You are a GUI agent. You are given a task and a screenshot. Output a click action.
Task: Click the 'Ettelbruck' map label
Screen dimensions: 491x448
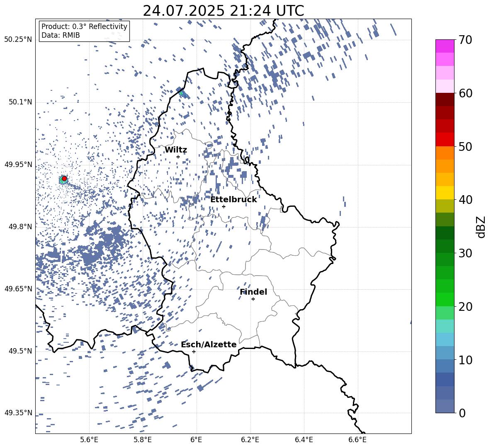tap(233, 200)
